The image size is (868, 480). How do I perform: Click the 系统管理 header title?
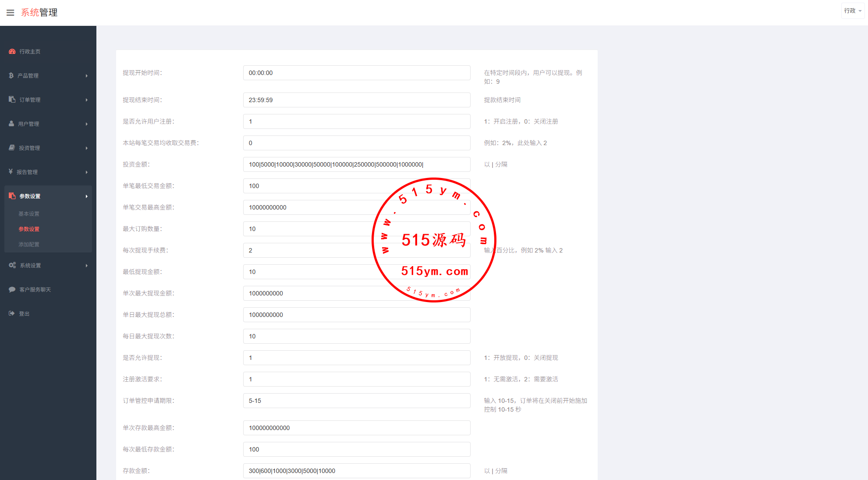(39, 13)
